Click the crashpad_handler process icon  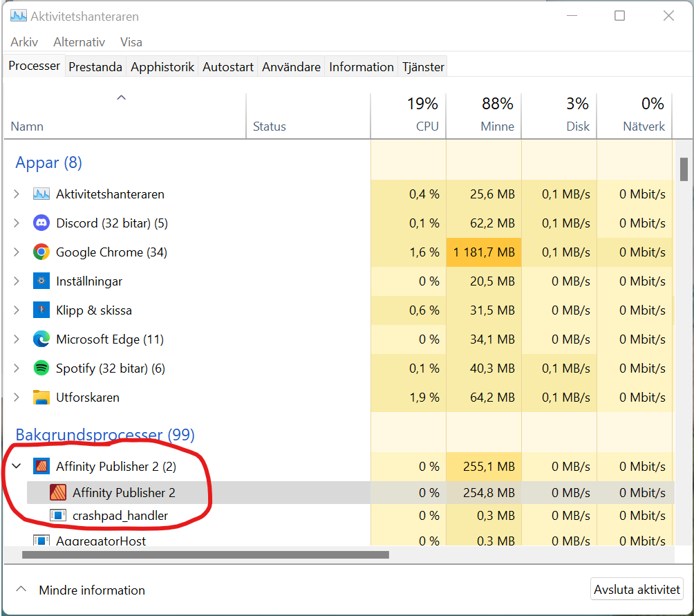(x=58, y=515)
